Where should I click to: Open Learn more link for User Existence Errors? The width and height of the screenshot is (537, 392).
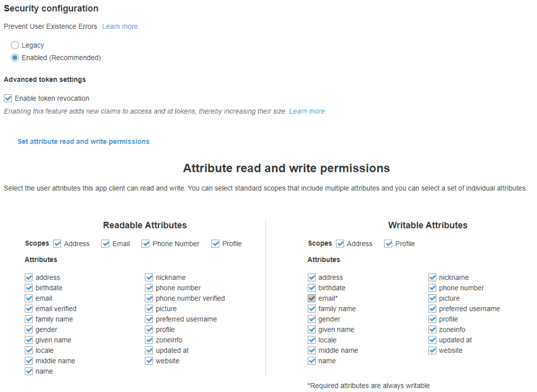click(121, 26)
